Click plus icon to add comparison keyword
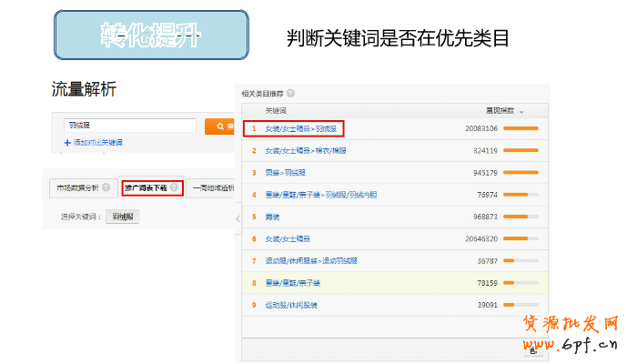 (x=67, y=143)
